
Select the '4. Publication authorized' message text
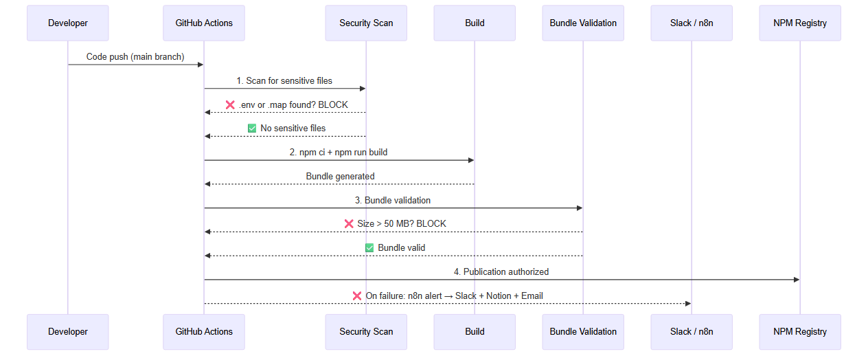point(501,272)
